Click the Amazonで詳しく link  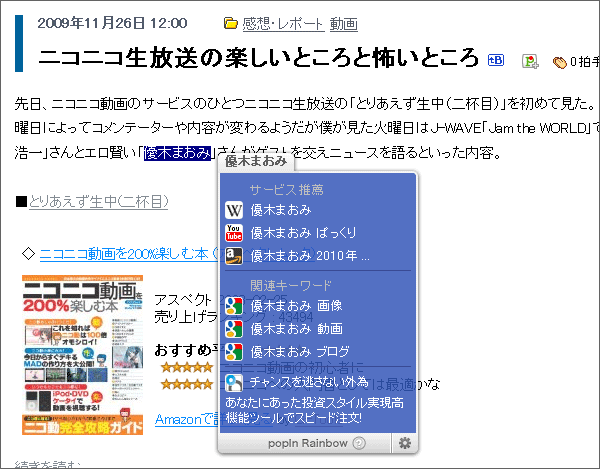pos(188,420)
